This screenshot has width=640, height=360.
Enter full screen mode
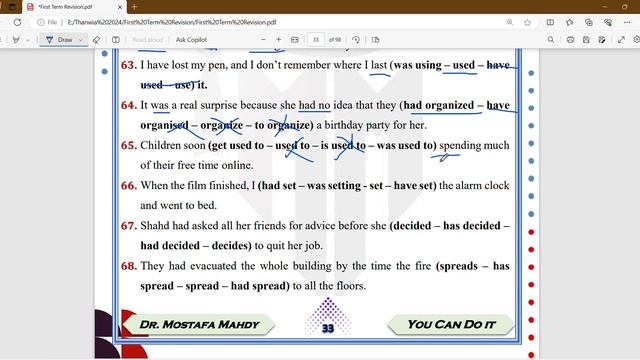pos(621,40)
